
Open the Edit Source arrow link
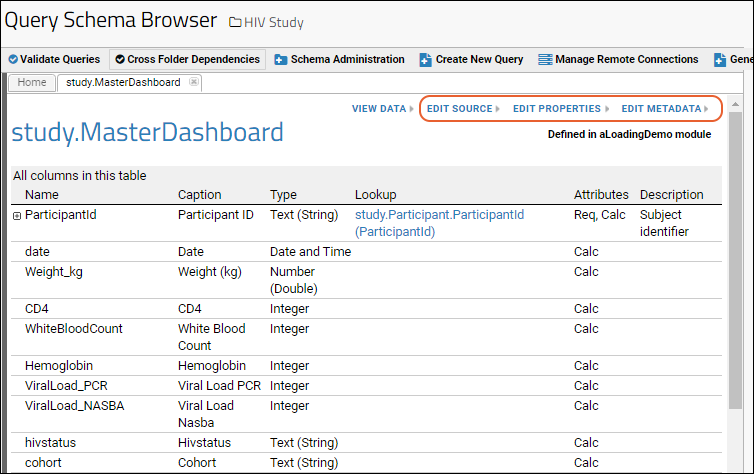464,109
